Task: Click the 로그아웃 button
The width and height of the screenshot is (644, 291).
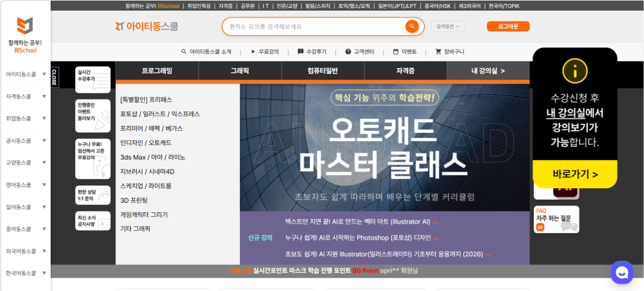Action: (508, 26)
